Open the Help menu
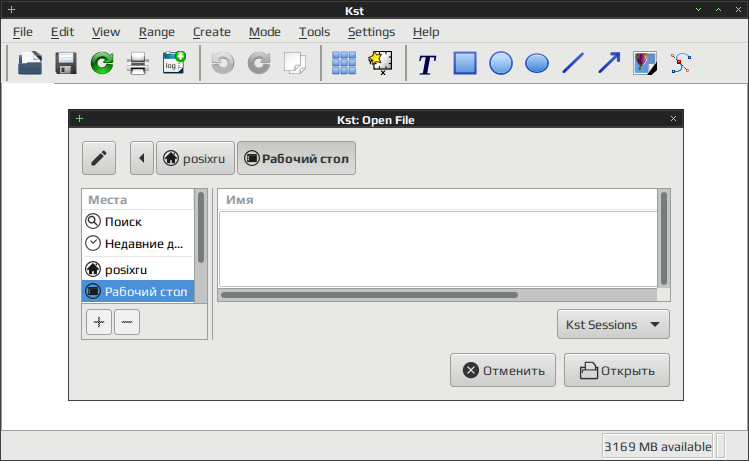The width and height of the screenshot is (749, 461). pos(426,32)
